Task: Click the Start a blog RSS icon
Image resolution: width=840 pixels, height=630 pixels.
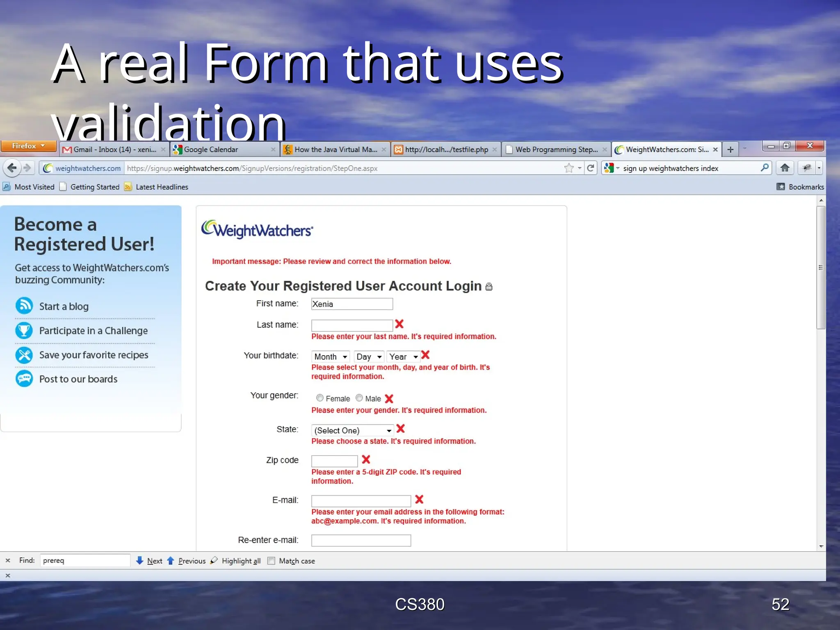Action: [24, 306]
